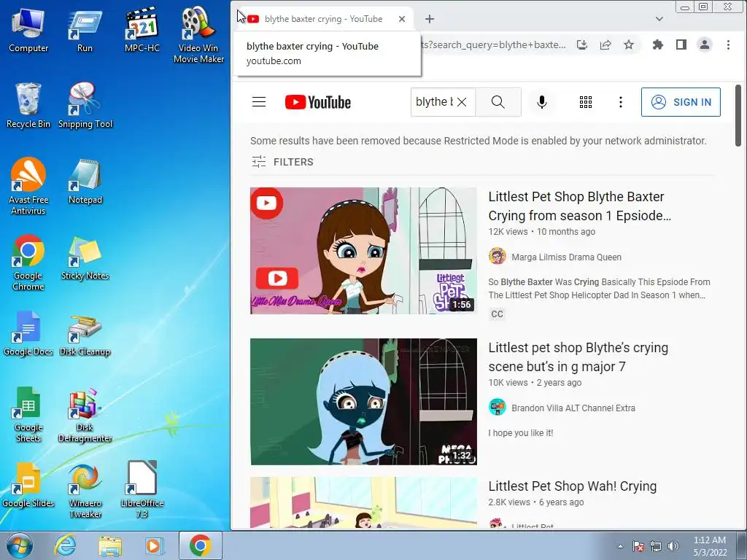Select Disk Defragmenter shortcut
Screen dimensions: 747x560
coord(85,414)
